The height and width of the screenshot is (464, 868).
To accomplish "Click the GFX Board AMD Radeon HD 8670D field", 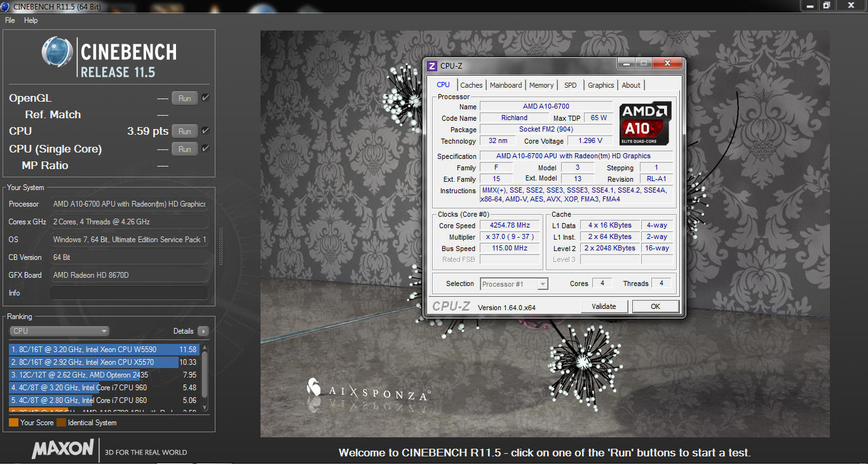I will 129,275.
